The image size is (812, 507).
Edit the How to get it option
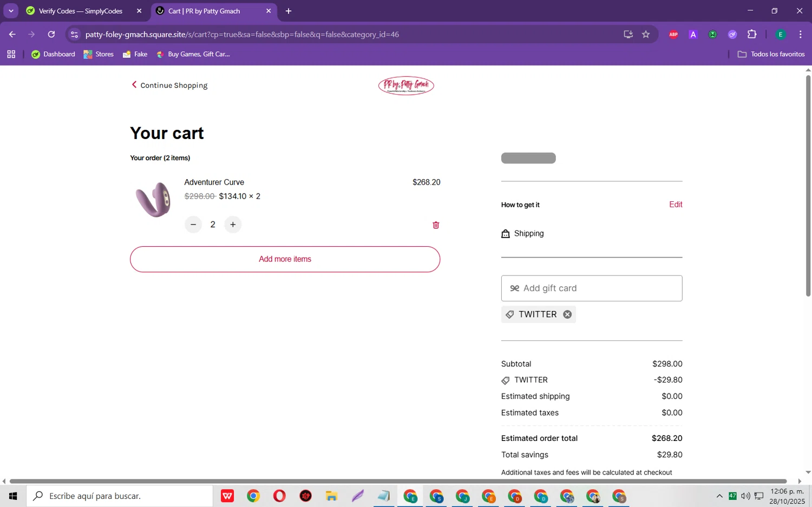pos(676,205)
